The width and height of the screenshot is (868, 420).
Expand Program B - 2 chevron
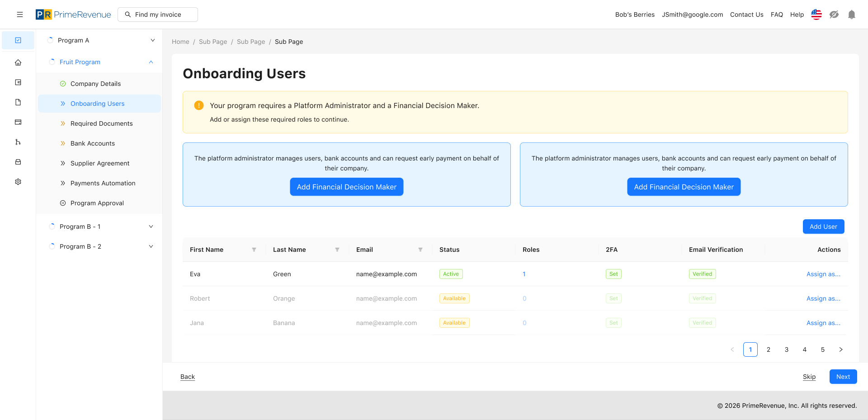tap(151, 246)
